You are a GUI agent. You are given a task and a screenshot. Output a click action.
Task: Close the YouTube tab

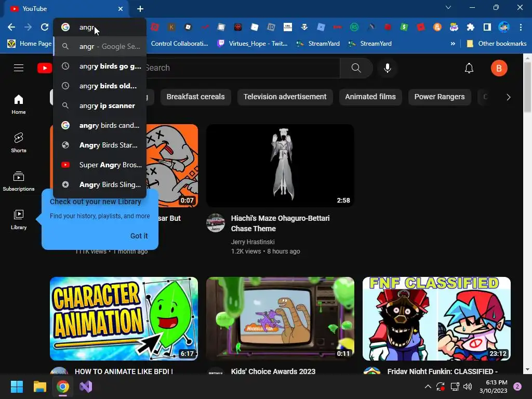121,9
